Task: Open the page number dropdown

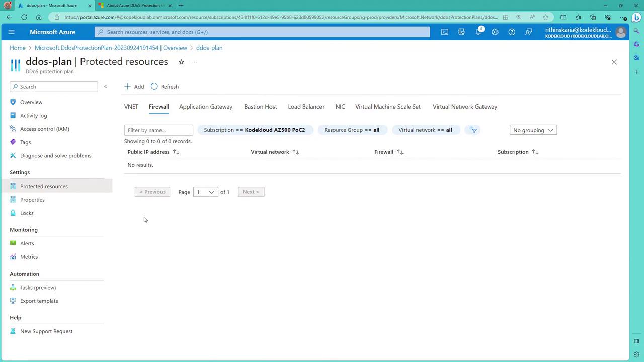Action: pyautogui.click(x=205, y=192)
